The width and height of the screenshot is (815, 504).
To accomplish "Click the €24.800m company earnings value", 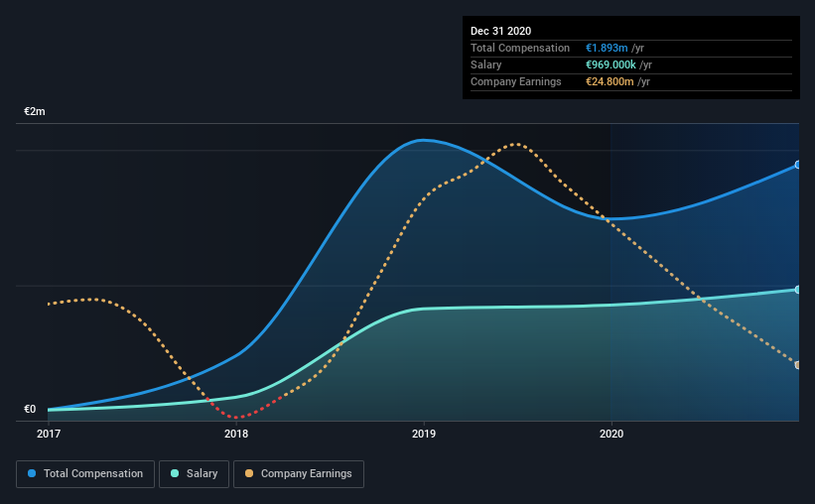I will point(610,81).
